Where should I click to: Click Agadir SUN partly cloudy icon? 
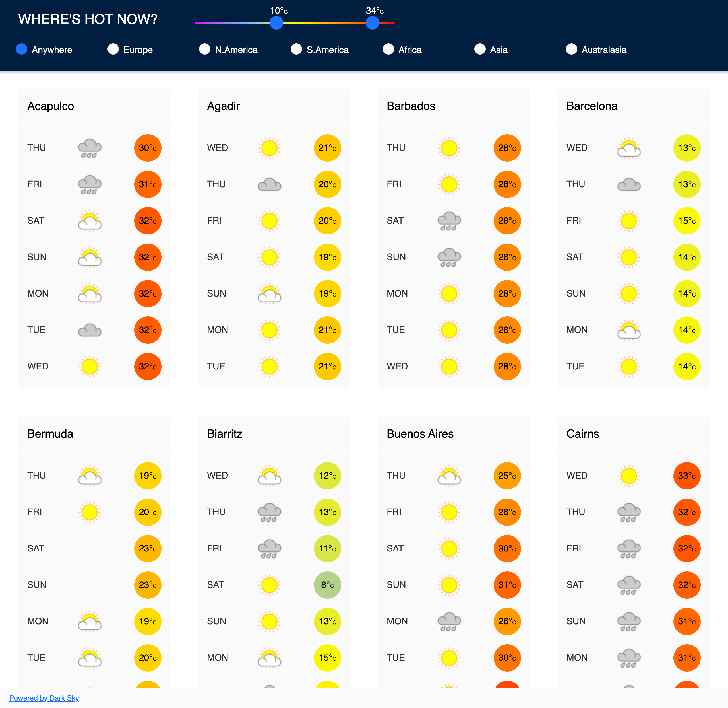coord(269,294)
